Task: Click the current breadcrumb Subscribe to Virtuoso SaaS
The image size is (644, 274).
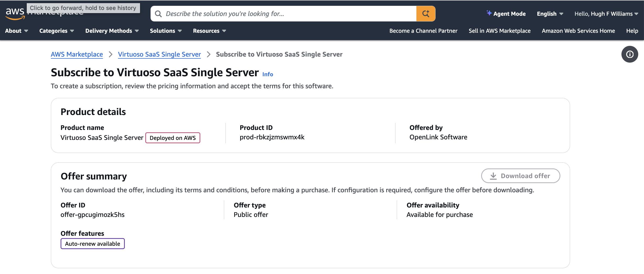Action: point(279,54)
